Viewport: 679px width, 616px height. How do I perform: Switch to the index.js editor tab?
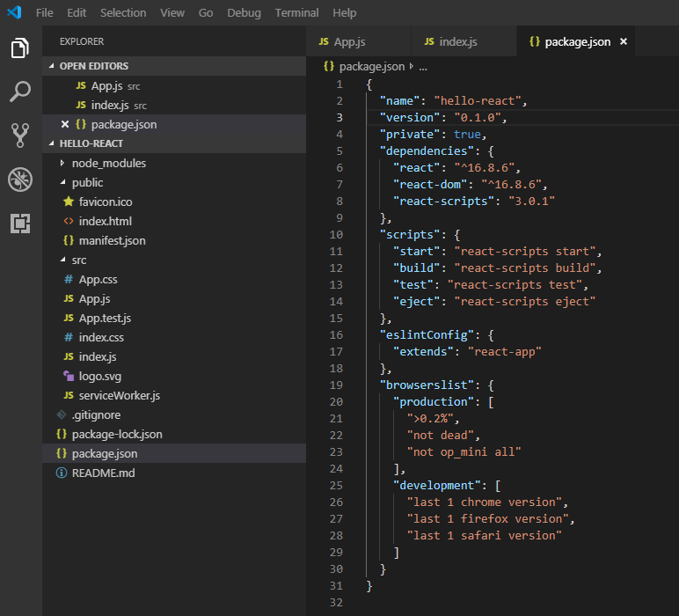point(464,41)
